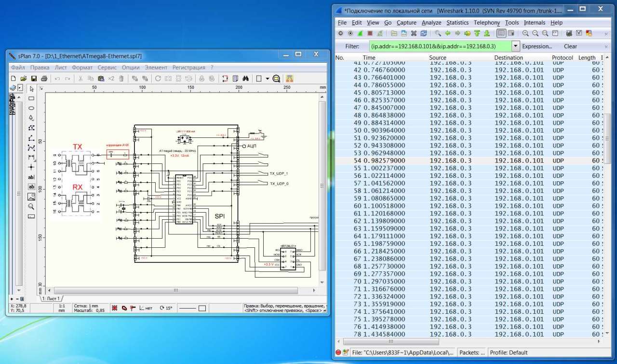
Task: Select the framed text block tool
Action: coord(31,187)
